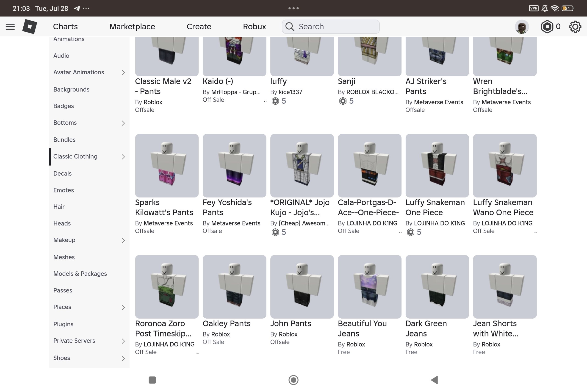Viewport: 587px width, 392px height.
Task: Go to Marketplace in top navigation
Action: tap(132, 27)
